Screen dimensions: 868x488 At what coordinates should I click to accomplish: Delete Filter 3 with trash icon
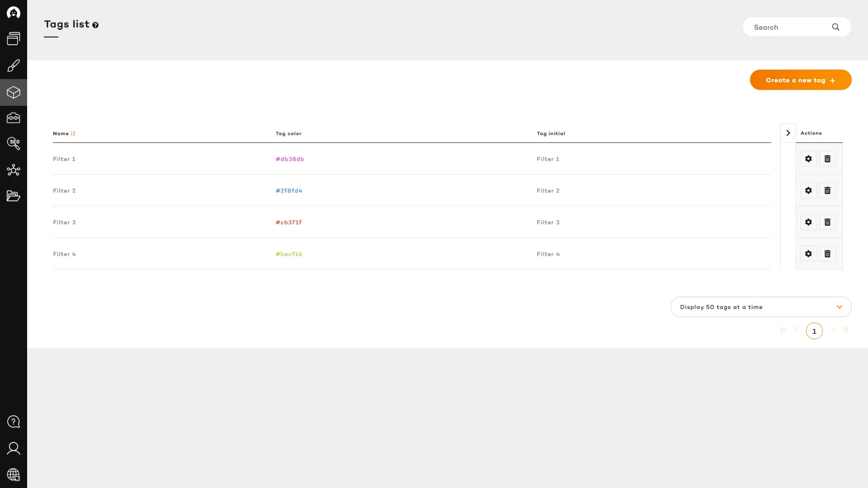827,222
